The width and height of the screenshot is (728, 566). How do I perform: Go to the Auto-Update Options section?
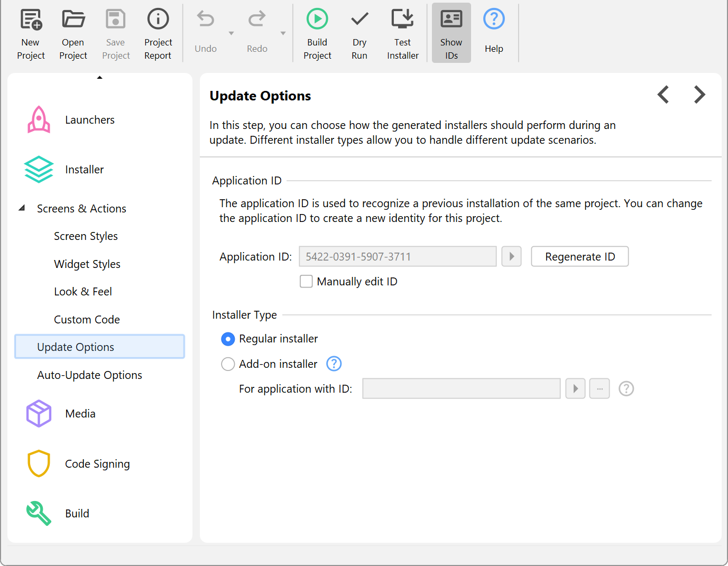[x=89, y=375]
